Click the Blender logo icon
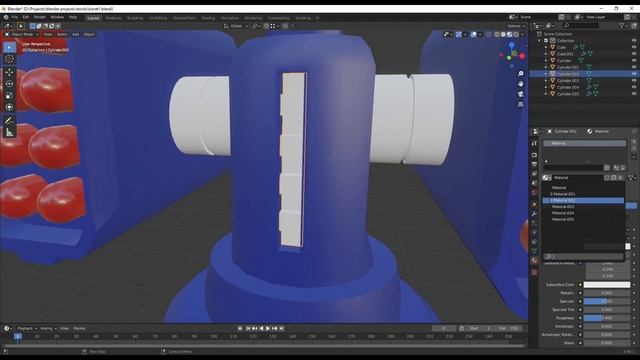Viewport: 640px width, 360px height. pyautogui.click(x=6, y=17)
